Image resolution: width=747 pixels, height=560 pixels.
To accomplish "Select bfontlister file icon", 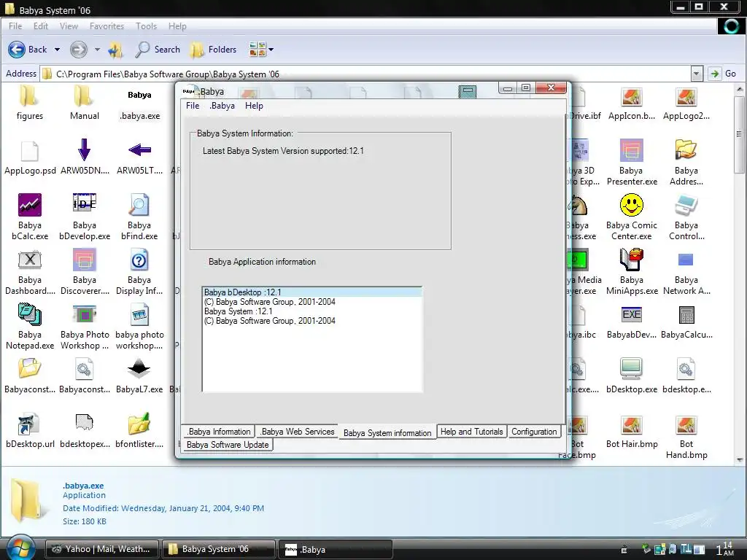I will pos(139,431).
